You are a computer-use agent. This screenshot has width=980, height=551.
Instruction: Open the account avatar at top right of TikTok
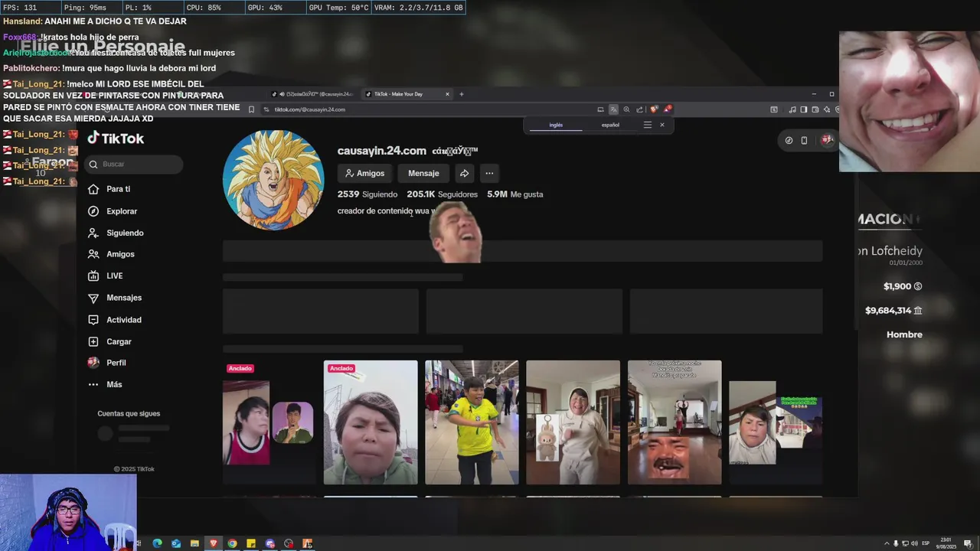(x=827, y=140)
